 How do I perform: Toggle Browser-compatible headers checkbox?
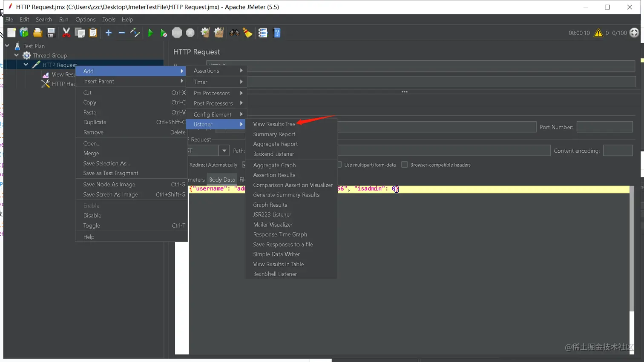coord(405,165)
